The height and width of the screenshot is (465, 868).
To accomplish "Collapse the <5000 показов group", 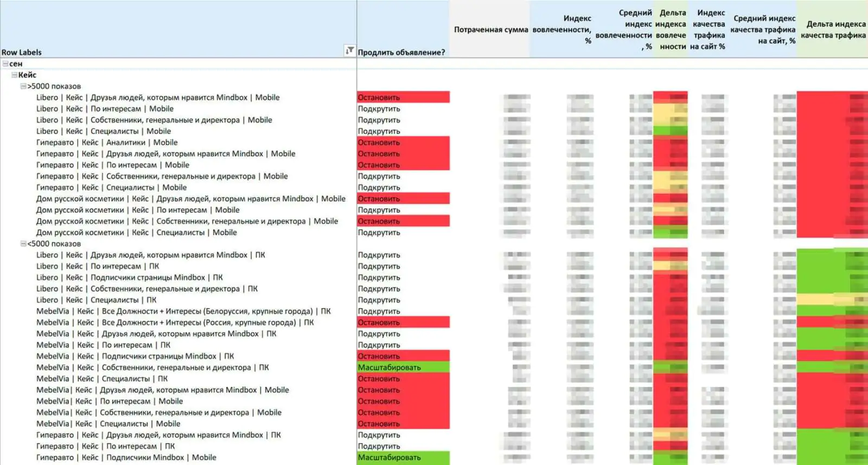I will pos(23,244).
